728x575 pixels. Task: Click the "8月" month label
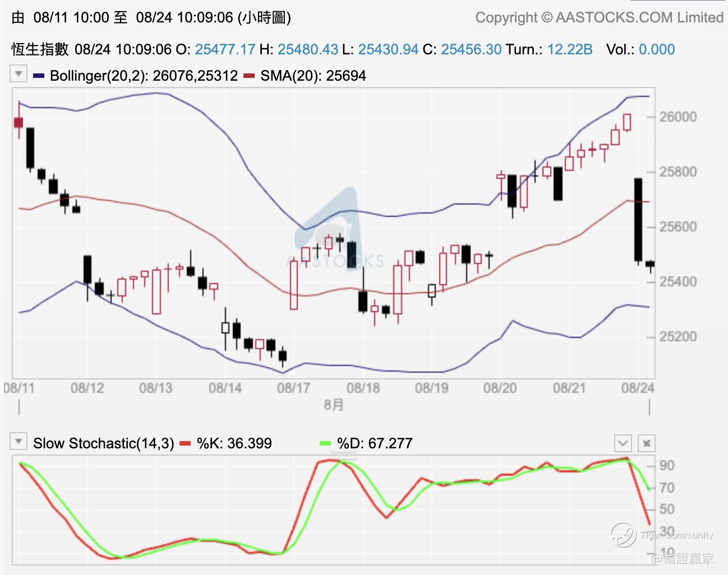[x=334, y=405]
